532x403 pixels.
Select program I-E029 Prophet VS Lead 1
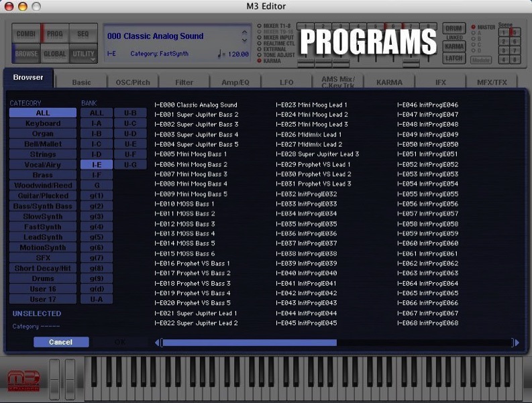313,164
